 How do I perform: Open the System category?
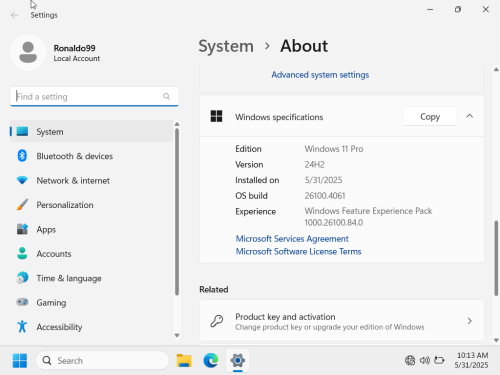pos(91,131)
